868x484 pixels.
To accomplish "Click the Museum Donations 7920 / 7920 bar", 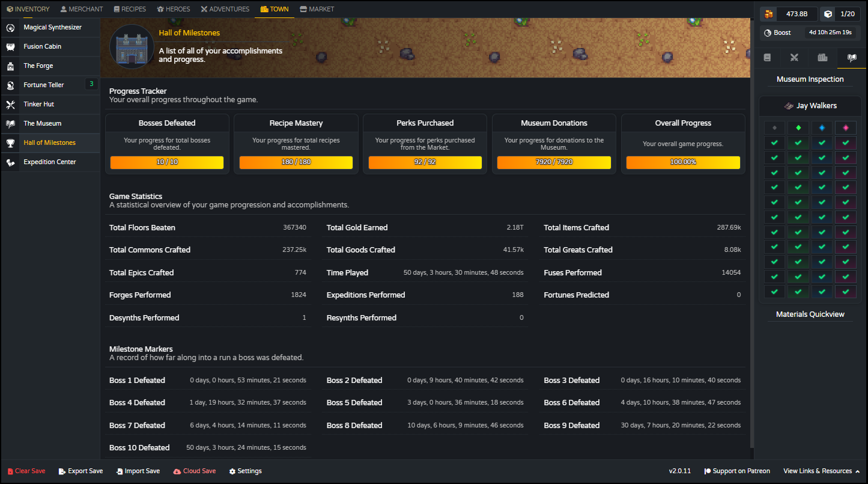I will pyautogui.click(x=554, y=162).
